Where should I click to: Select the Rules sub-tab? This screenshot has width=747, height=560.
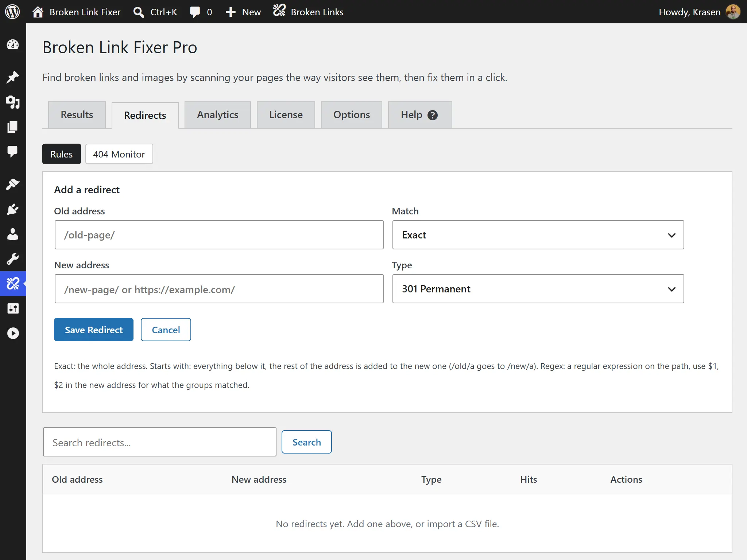click(x=62, y=154)
